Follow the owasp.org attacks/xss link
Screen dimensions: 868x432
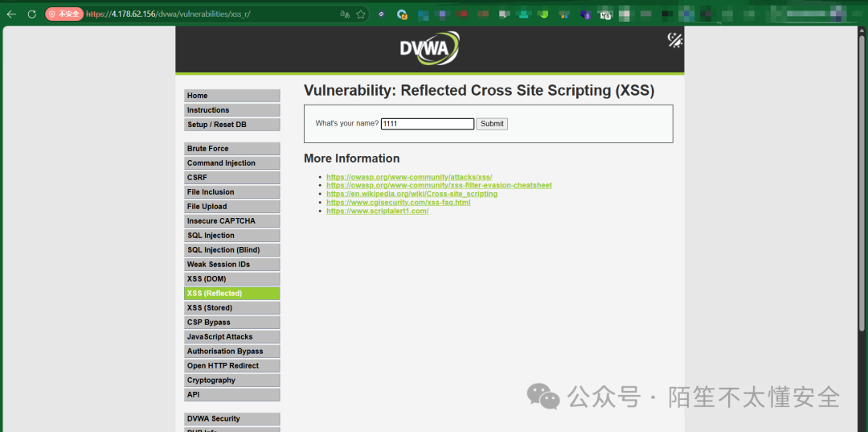point(409,177)
